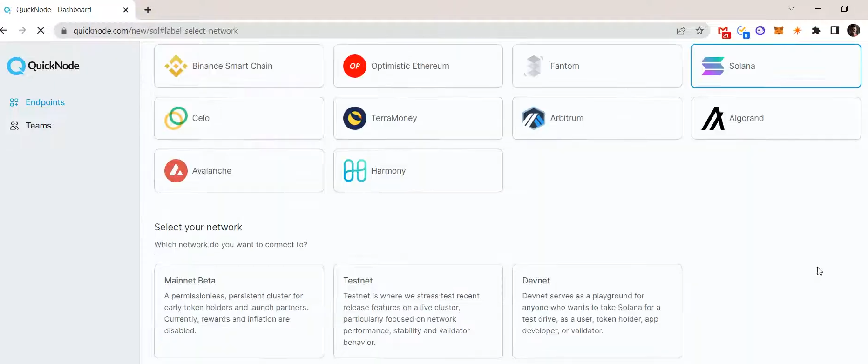868x364 pixels.
Task: Click the QuickNode logo link
Action: point(43,66)
